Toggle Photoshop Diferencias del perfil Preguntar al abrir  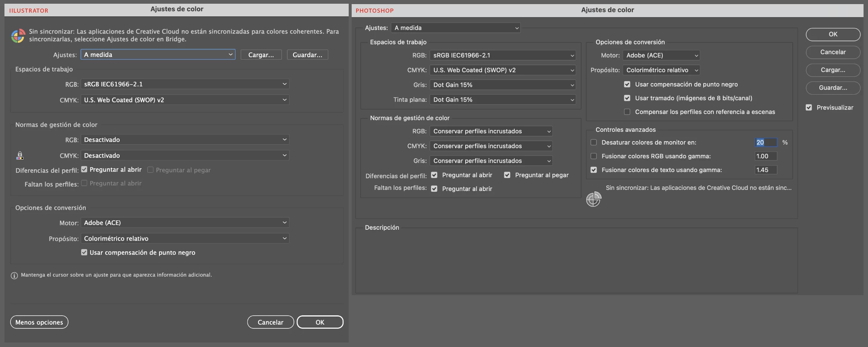[434, 175]
